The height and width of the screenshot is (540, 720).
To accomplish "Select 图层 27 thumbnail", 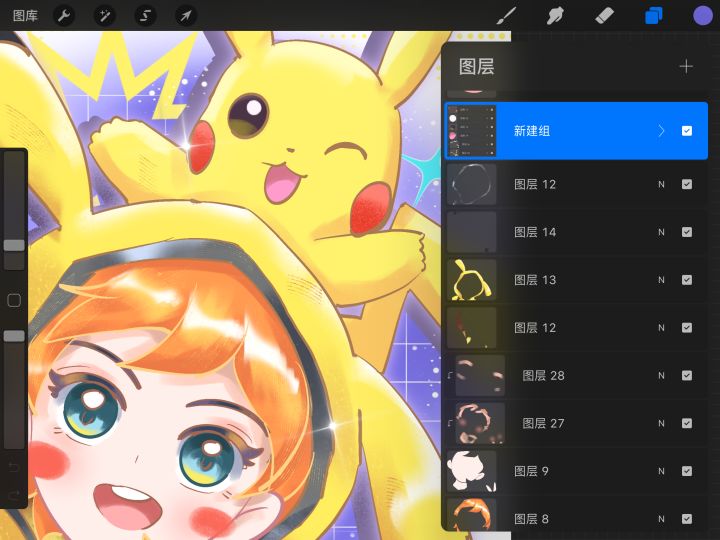I will 480,423.
